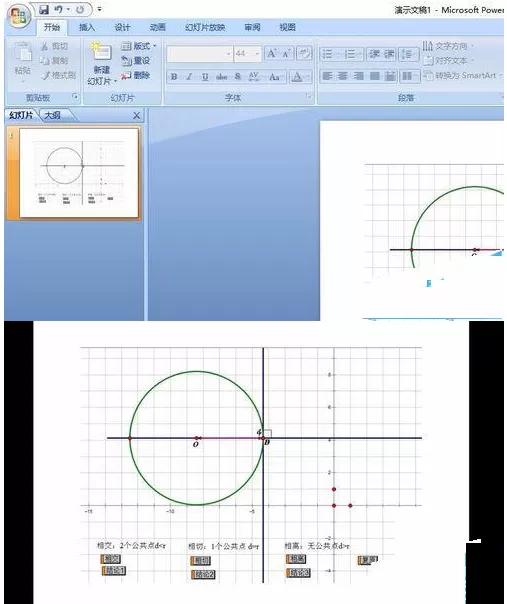507x604 pixels.
Task: Click the 结论3 button in the diagram
Action: coord(299,573)
